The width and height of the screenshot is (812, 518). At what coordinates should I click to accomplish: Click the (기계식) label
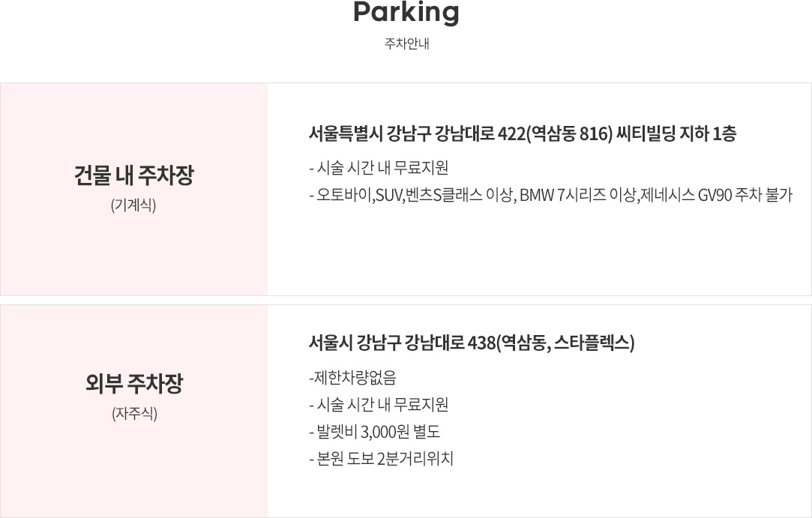click(133, 205)
